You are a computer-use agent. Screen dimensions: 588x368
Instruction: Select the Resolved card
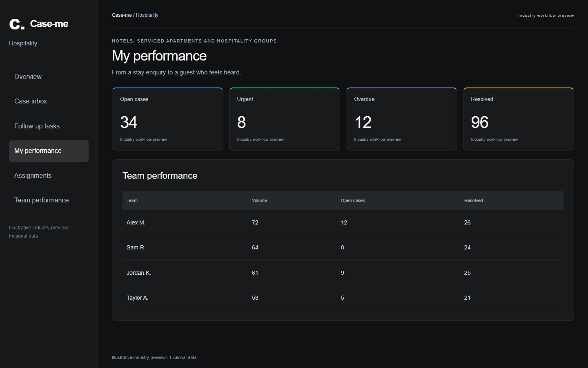coord(519,119)
